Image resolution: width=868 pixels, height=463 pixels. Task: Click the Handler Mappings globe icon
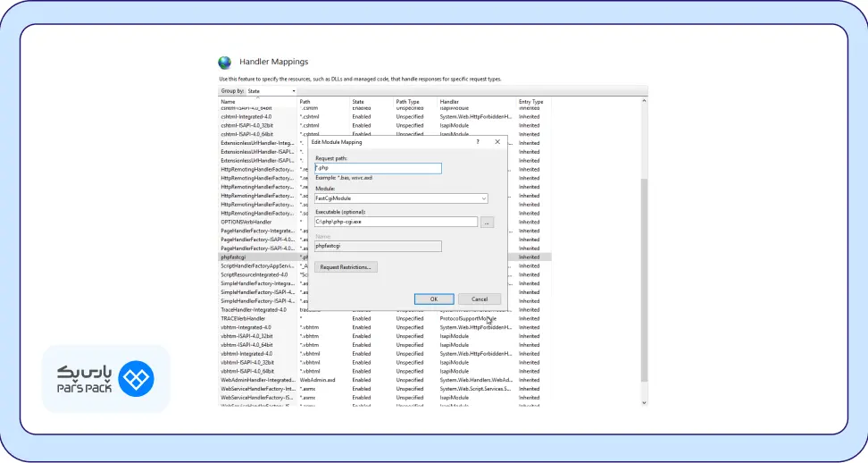[x=225, y=62]
